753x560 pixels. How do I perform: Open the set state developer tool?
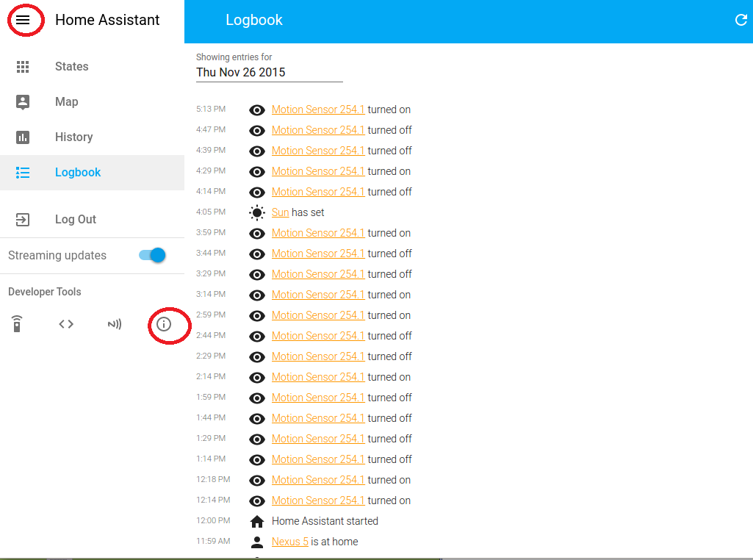click(65, 323)
